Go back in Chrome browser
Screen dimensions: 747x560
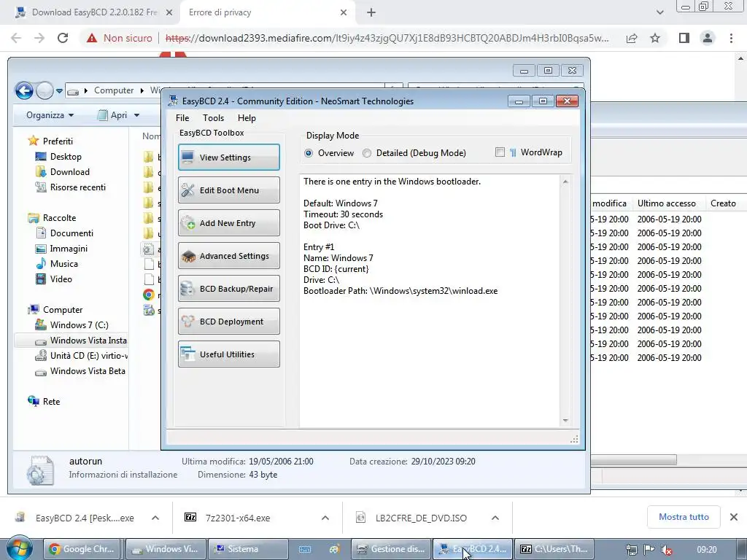pyautogui.click(x=16, y=38)
